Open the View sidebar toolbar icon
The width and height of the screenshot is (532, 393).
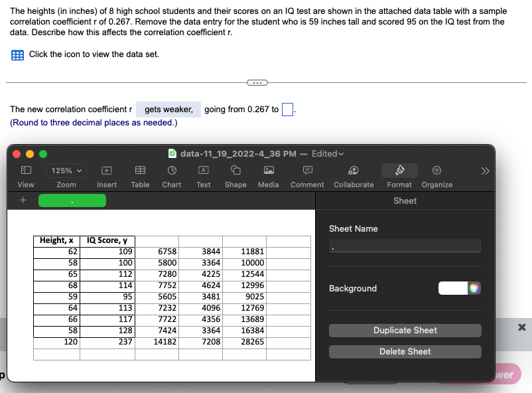coord(26,170)
